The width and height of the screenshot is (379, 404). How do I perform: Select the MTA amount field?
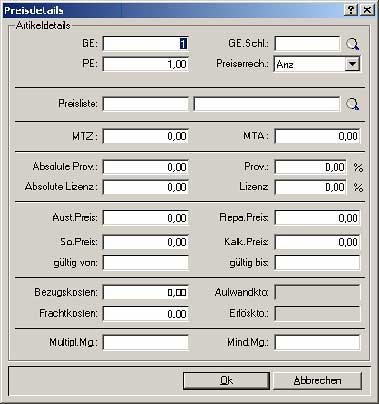[317, 136]
